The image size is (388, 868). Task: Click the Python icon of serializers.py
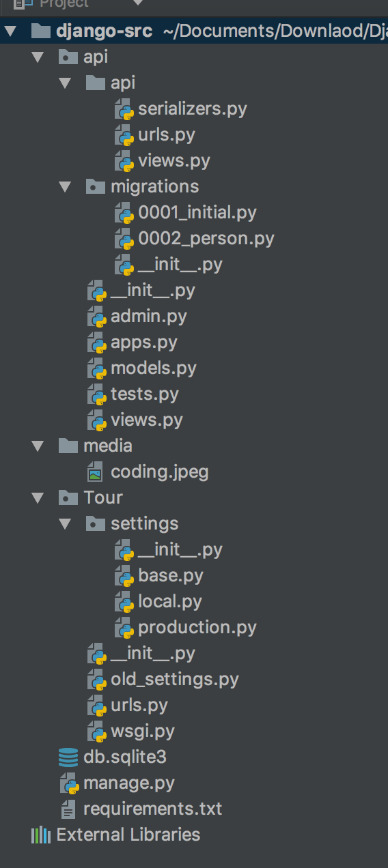point(124,109)
